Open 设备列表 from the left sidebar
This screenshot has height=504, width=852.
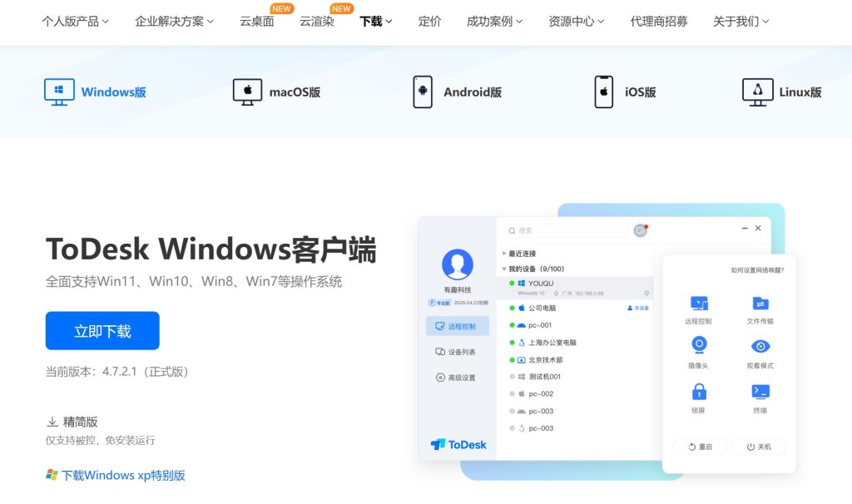458,353
